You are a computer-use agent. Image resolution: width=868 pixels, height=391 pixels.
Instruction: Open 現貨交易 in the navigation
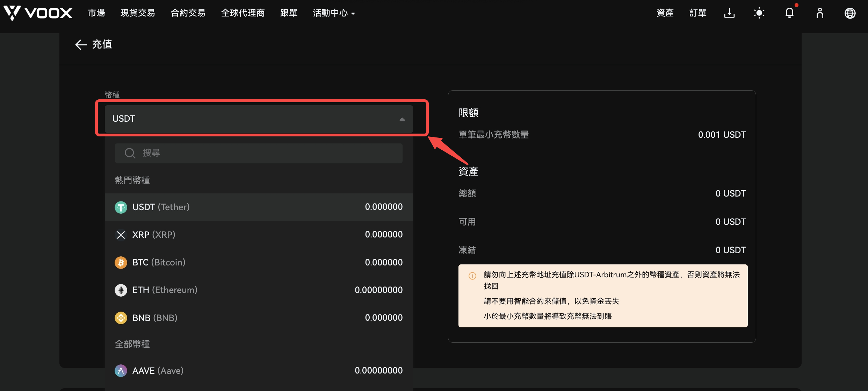(x=138, y=13)
